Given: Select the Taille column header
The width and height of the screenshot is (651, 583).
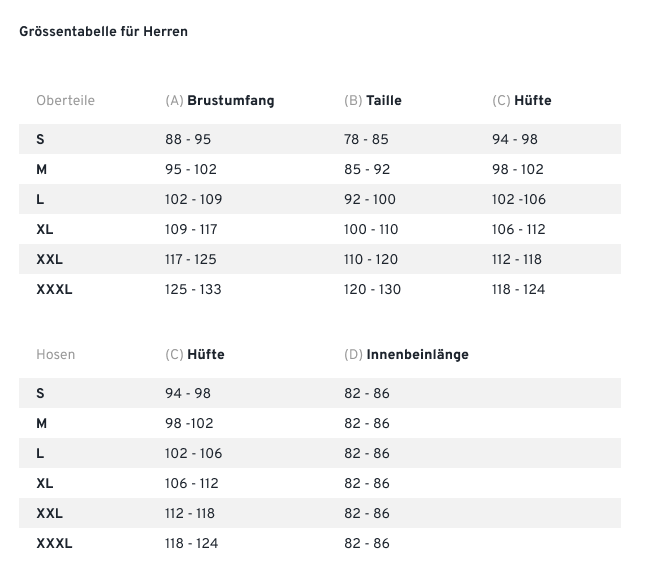Looking at the screenshot, I should click(x=373, y=101).
